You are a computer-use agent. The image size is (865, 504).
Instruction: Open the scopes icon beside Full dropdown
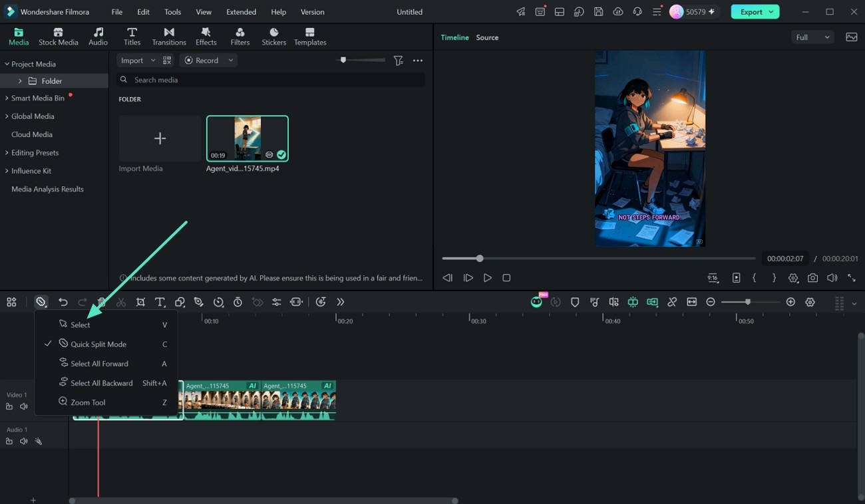tap(852, 37)
